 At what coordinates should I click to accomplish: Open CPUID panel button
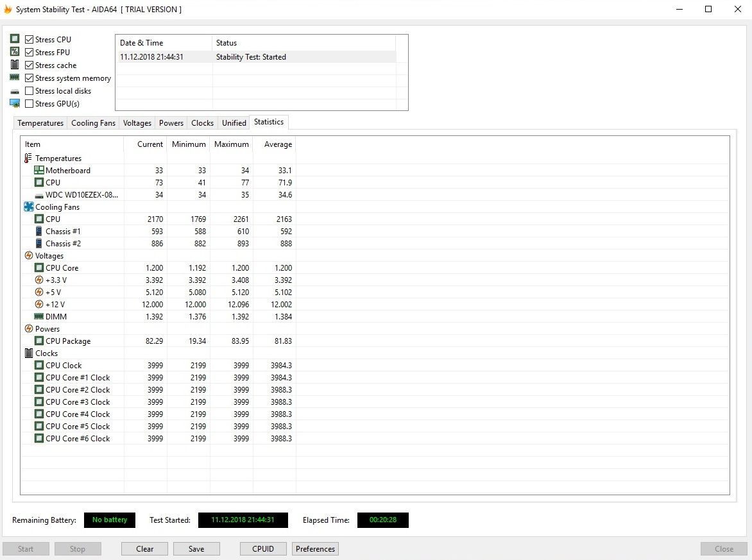(263, 548)
